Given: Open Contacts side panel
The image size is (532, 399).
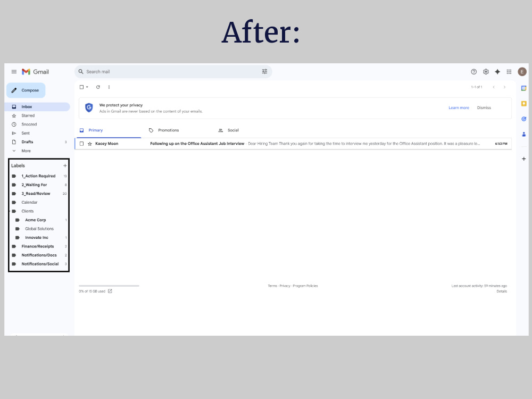Looking at the screenshot, I should [x=524, y=135].
